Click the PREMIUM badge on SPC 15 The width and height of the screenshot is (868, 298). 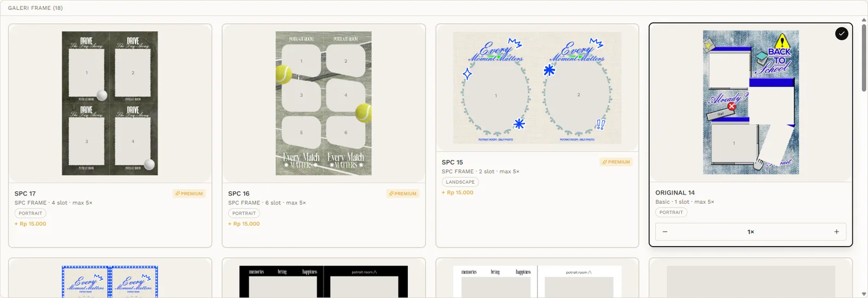pos(616,162)
